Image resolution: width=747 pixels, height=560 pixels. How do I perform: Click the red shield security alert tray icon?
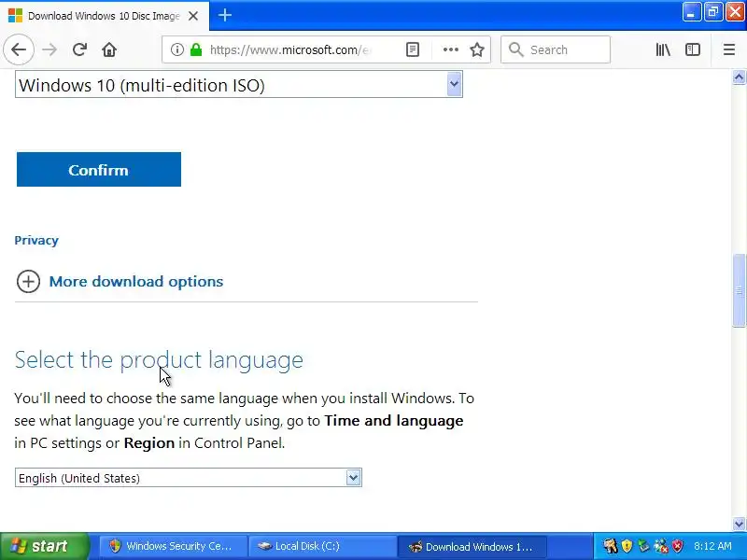pyautogui.click(x=677, y=546)
